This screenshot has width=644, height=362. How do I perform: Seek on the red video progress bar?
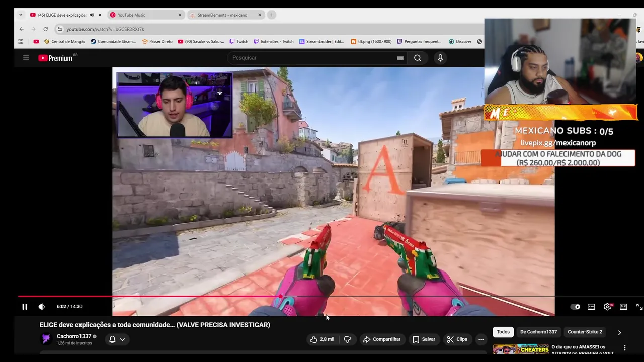tap(149, 296)
